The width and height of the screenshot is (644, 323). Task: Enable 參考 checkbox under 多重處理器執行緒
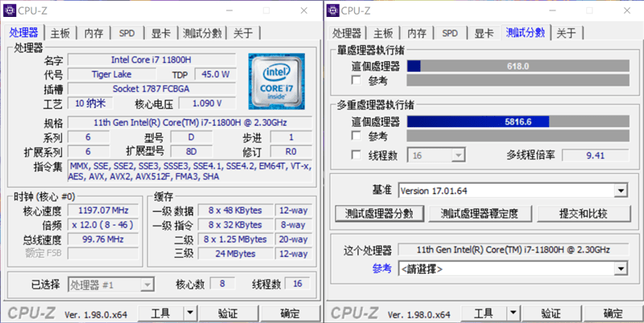coord(357,135)
